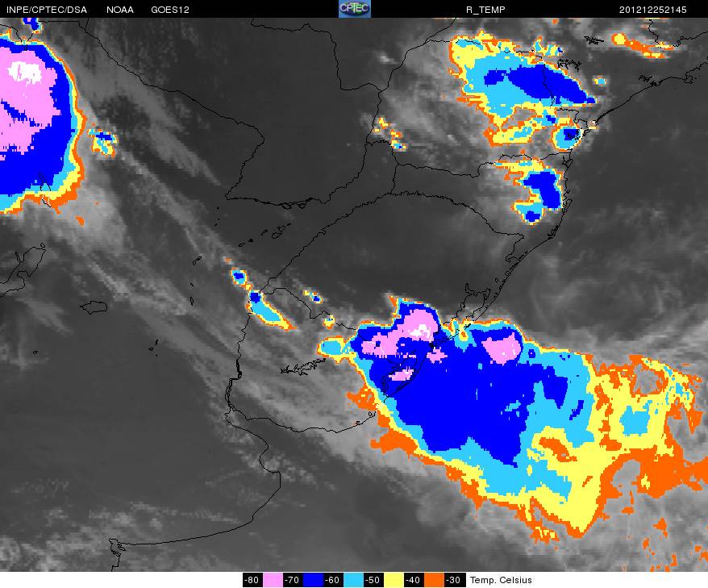Select the 201212252145 timestamp

pyautogui.click(x=652, y=10)
